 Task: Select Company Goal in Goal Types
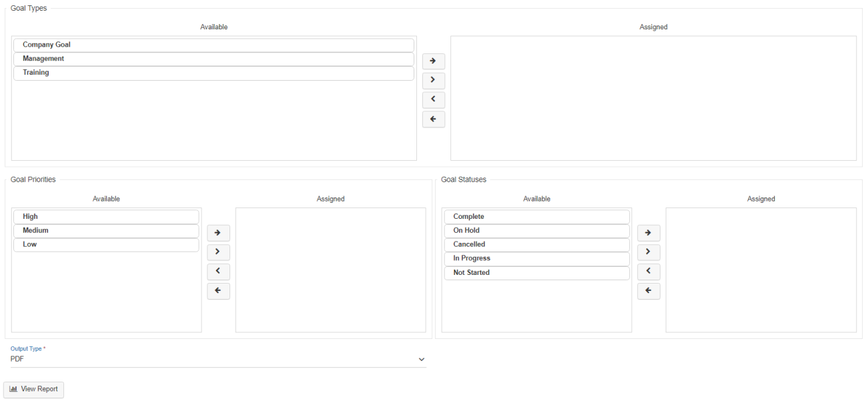213,45
